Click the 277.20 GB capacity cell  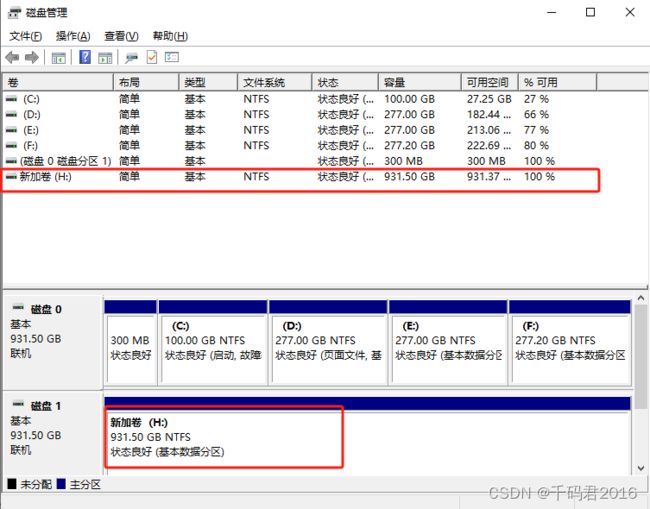409,145
